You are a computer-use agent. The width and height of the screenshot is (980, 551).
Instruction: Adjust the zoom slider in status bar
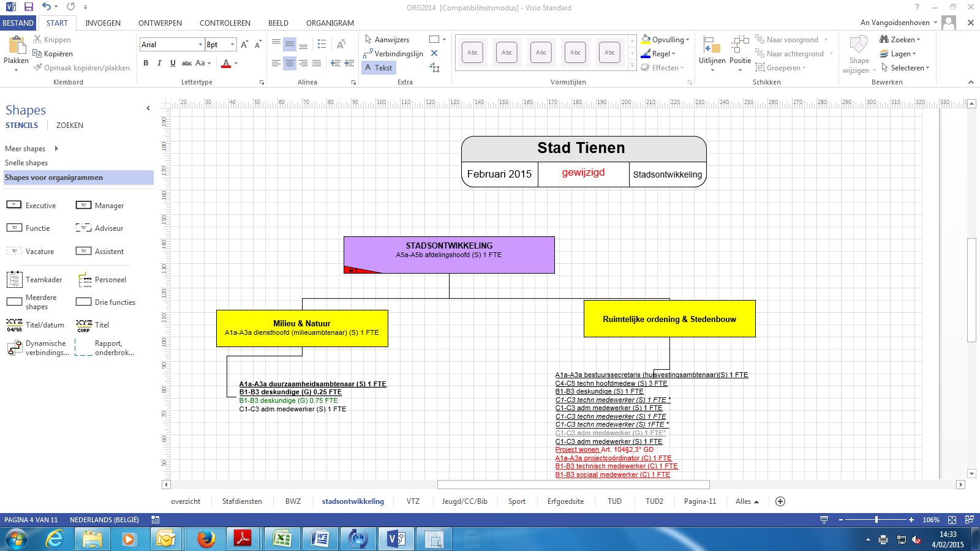[876, 520]
